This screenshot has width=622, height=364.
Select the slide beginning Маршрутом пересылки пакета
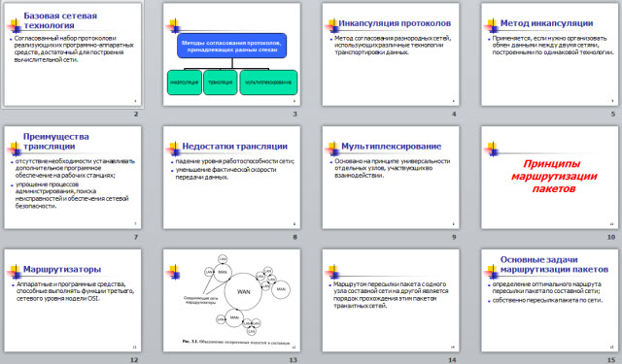pos(391,300)
